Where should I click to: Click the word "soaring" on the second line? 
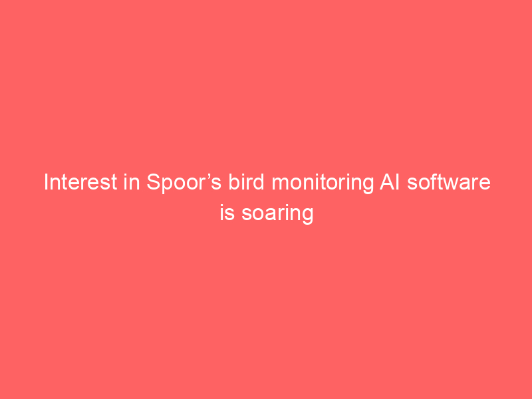pos(277,214)
